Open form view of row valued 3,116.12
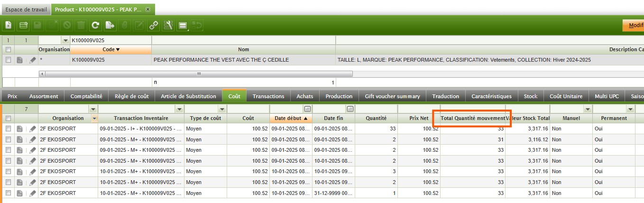Image resolution: width=644 pixels, height=203 pixels. (20, 139)
